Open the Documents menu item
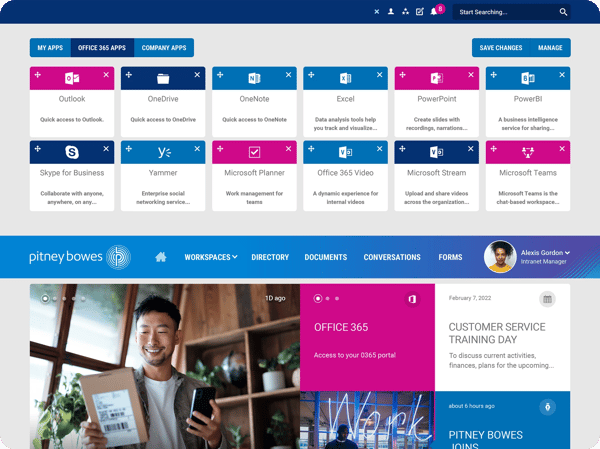This screenshot has width=600, height=449. click(x=326, y=257)
